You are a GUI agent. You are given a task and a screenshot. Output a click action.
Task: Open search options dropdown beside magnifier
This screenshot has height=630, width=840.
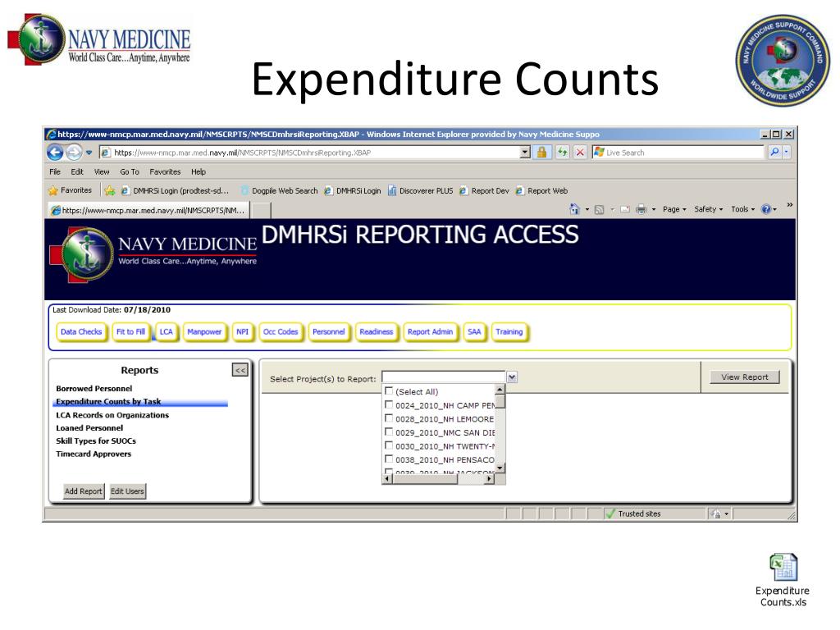(786, 152)
